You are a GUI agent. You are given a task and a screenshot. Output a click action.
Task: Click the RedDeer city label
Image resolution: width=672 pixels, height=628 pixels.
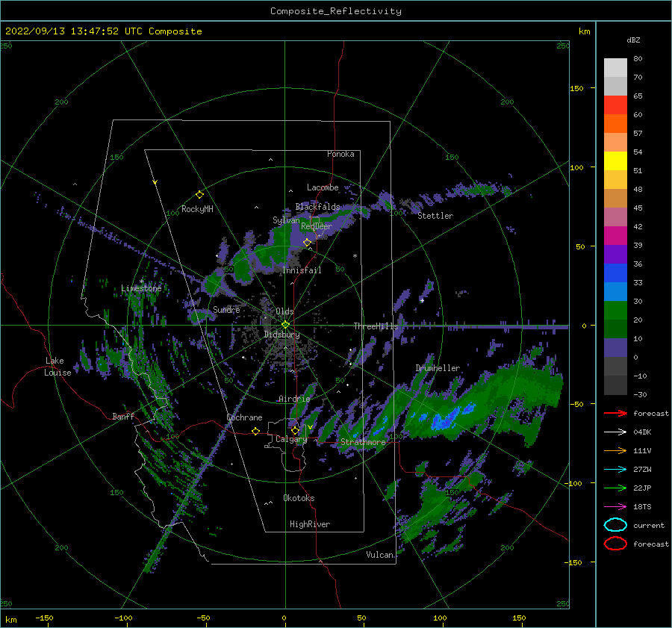317,226
